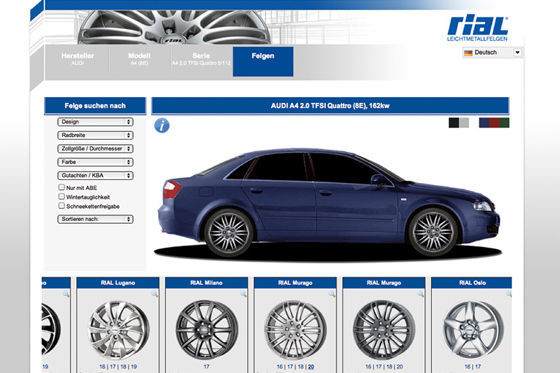Choose size 17 under RIAL Milano
Screen dimensions: 560x373
pyautogui.click(x=206, y=367)
